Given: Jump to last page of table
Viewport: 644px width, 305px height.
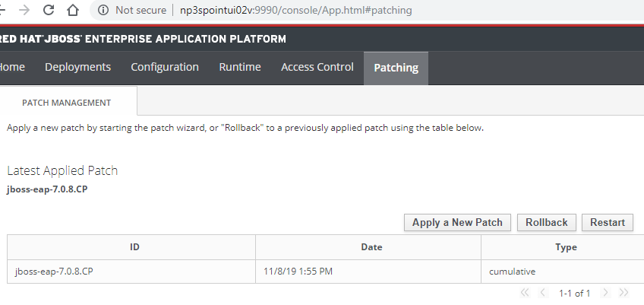Looking at the screenshot, I should (x=624, y=293).
